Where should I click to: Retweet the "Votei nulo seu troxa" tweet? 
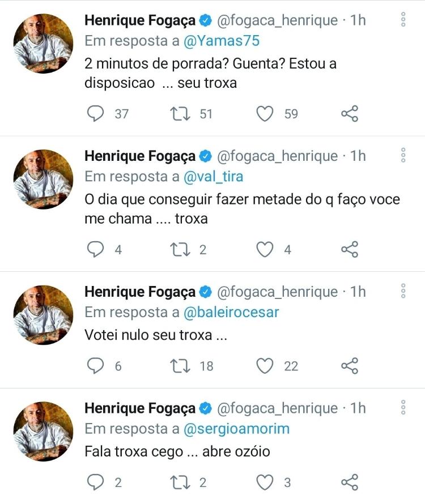click(180, 366)
